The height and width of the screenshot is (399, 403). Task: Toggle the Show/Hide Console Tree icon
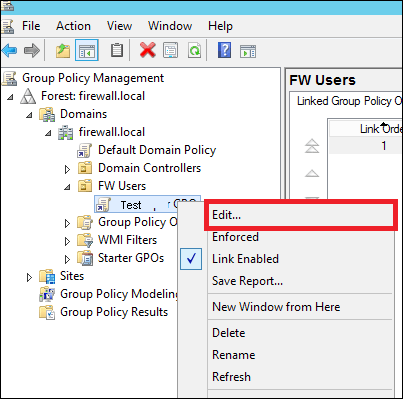(x=87, y=51)
